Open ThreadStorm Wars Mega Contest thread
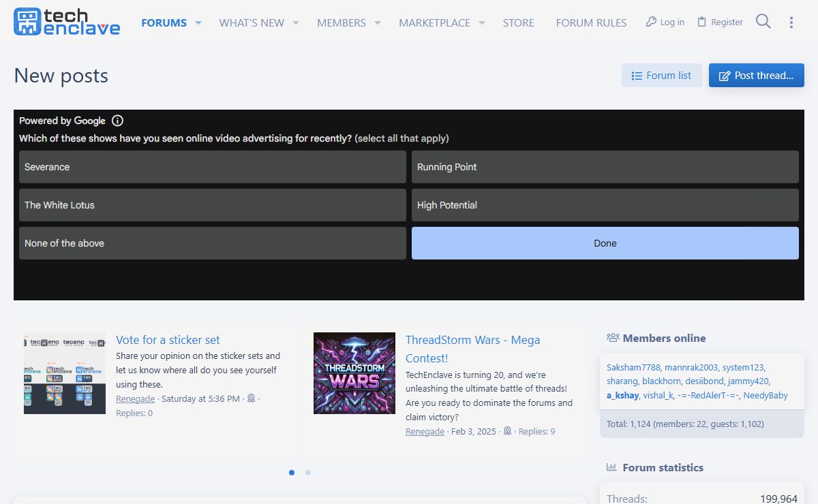This screenshot has height=504, width=818. coord(472,349)
